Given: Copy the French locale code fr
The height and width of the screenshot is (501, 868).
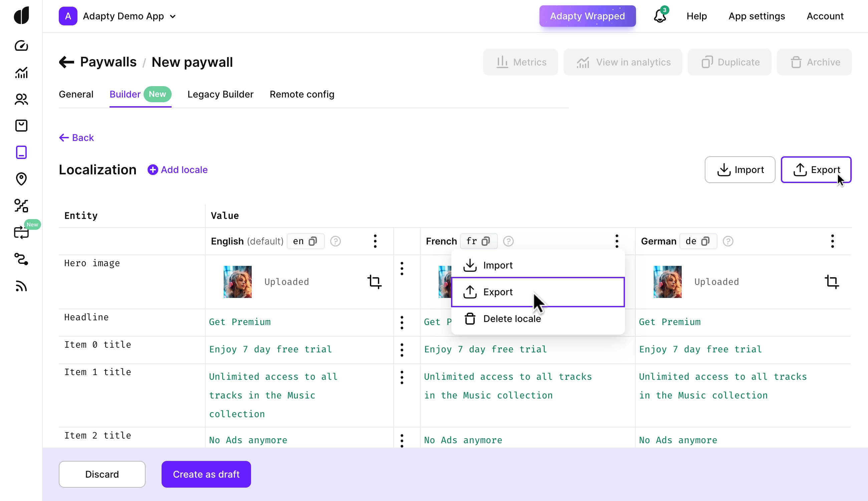Looking at the screenshot, I should (x=486, y=241).
